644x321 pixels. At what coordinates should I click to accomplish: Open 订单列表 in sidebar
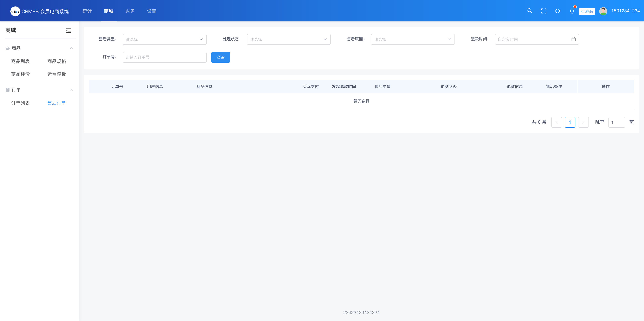tap(20, 103)
